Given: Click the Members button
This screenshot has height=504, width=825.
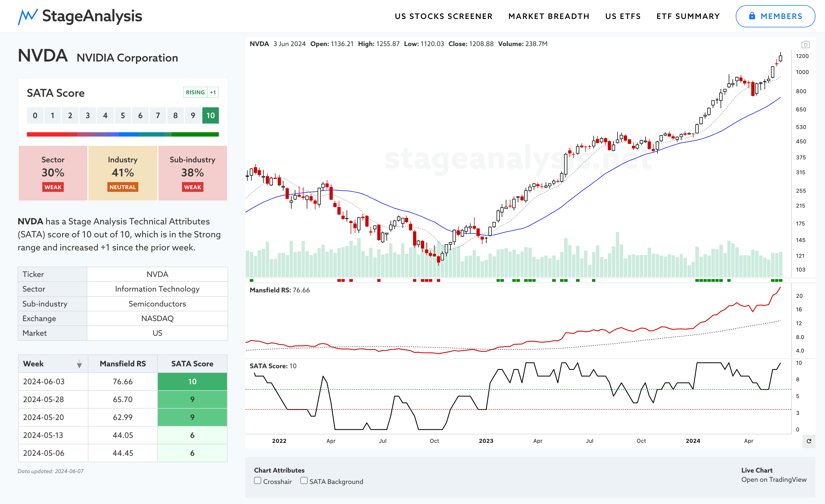Looking at the screenshot, I should pyautogui.click(x=775, y=16).
